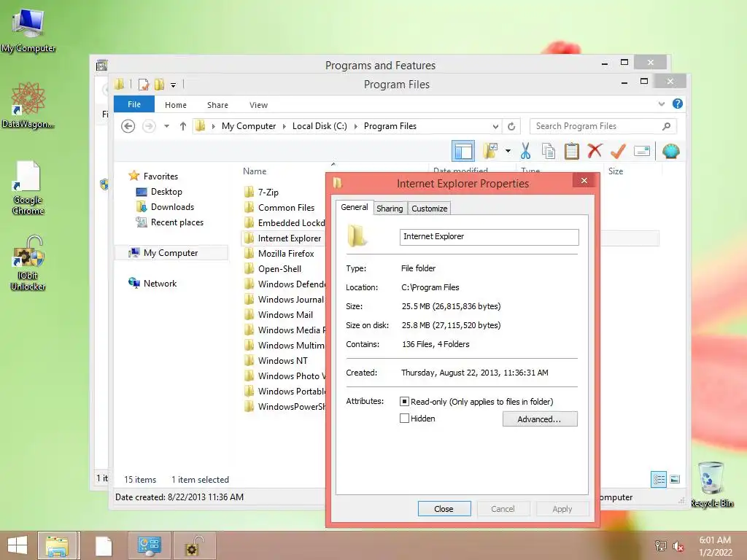Click New Folder icon in quick access toolbar

coord(160,85)
